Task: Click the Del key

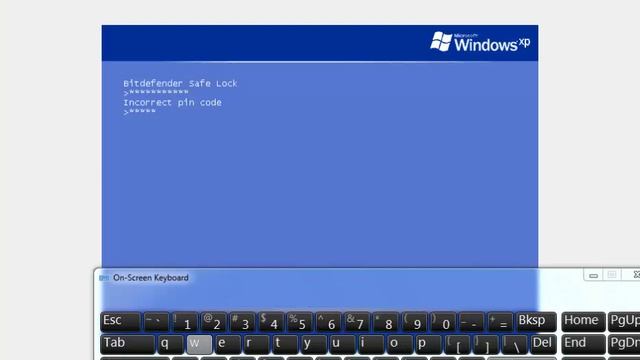Action: coord(543,344)
